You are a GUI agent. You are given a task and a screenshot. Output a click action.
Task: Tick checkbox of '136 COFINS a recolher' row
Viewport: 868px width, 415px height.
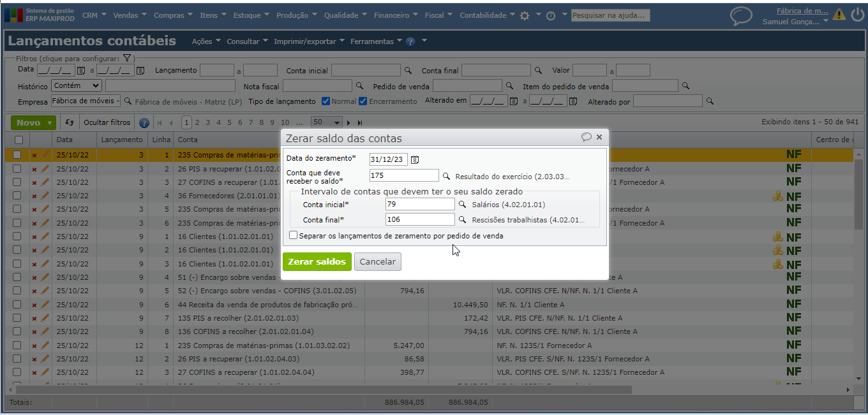pyautogui.click(x=17, y=331)
